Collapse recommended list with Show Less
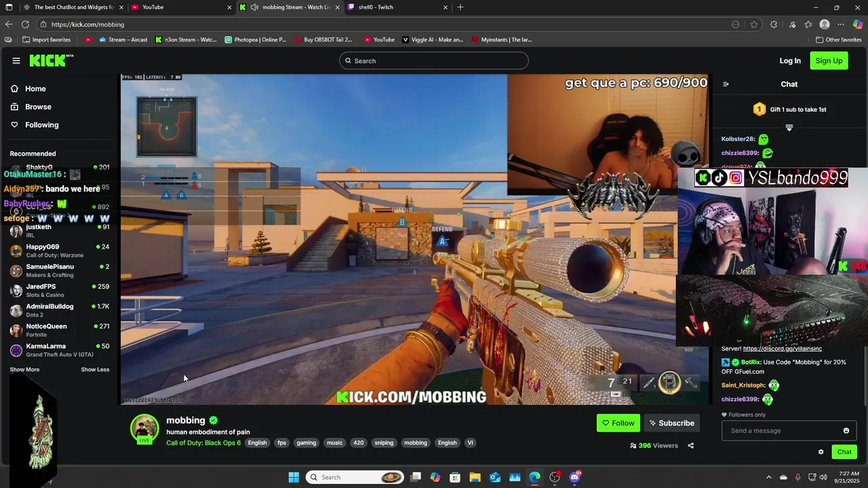The image size is (868, 488). pyautogui.click(x=95, y=369)
